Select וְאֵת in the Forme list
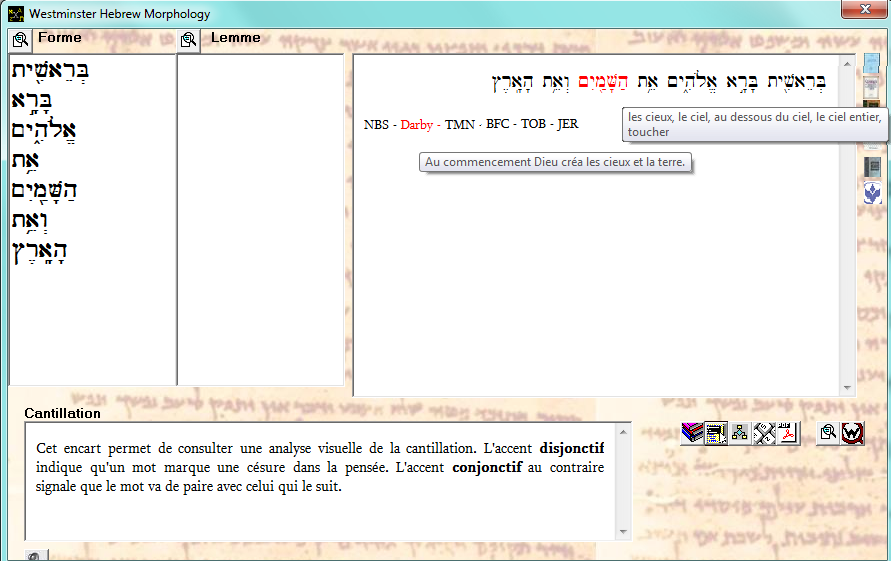This screenshot has height=561, width=891. pos(30,221)
